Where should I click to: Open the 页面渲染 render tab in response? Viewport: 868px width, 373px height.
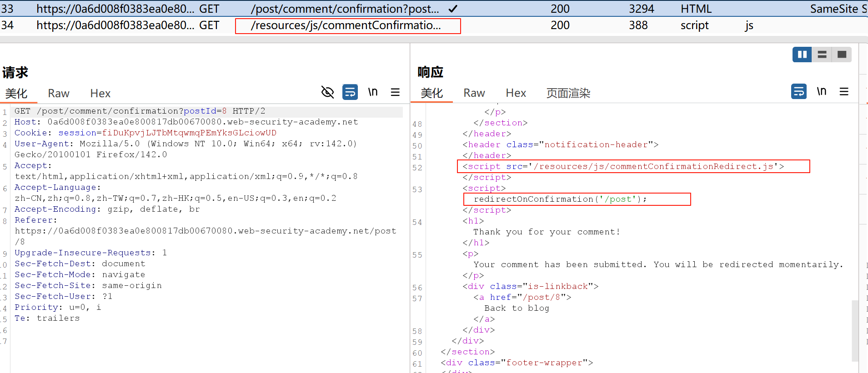pyautogui.click(x=568, y=93)
